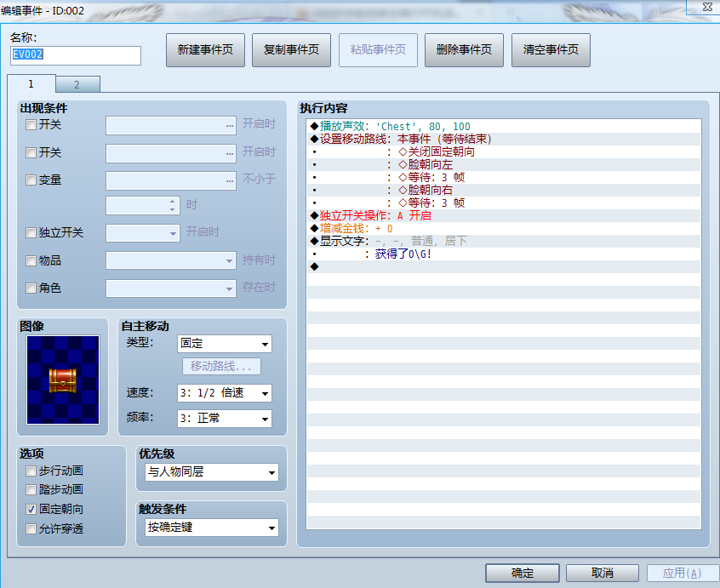
Task: Click the second 开关 selector ellipsis field
Action: click(x=171, y=153)
